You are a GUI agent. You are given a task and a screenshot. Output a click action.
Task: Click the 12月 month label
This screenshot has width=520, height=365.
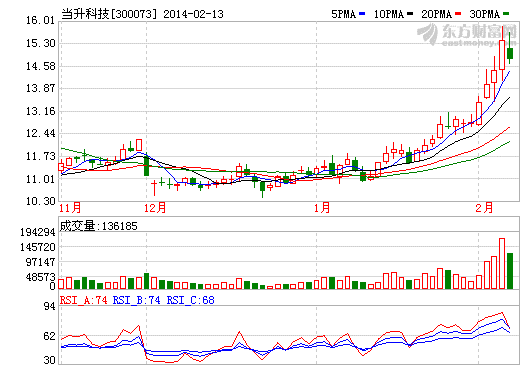pos(155,208)
